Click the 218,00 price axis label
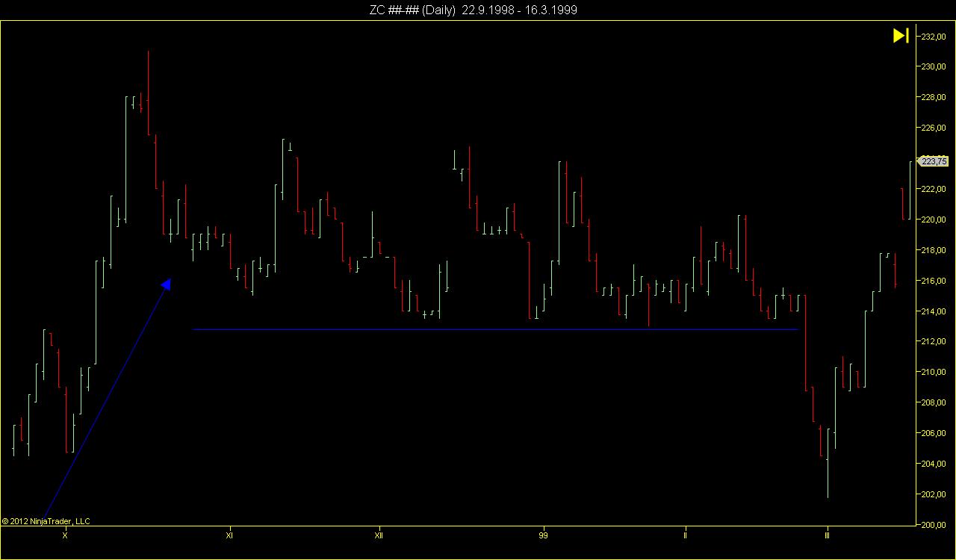Image resolution: width=956 pixels, height=560 pixels. 934,250
